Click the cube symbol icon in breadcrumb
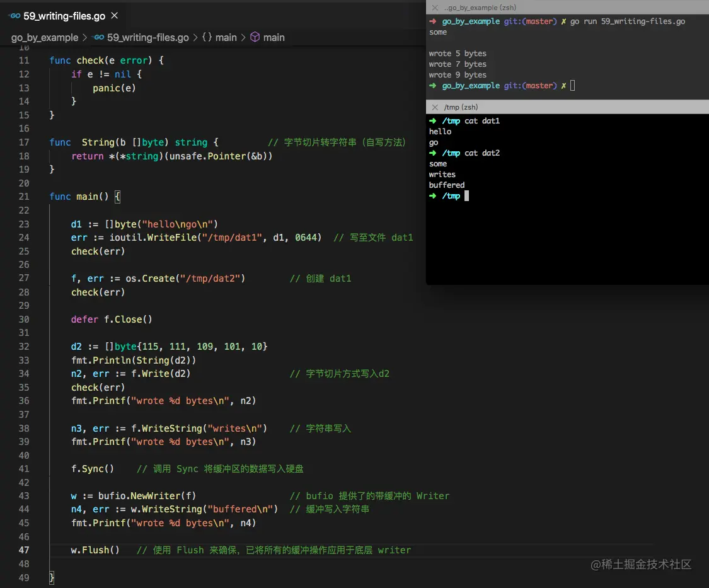 point(255,37)
